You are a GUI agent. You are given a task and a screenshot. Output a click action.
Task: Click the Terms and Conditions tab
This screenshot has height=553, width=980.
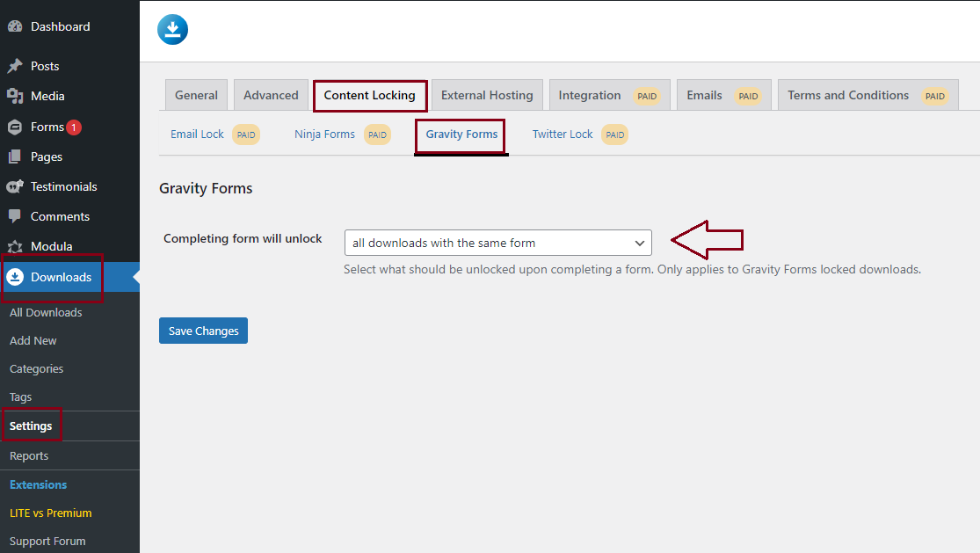point(847,95)
